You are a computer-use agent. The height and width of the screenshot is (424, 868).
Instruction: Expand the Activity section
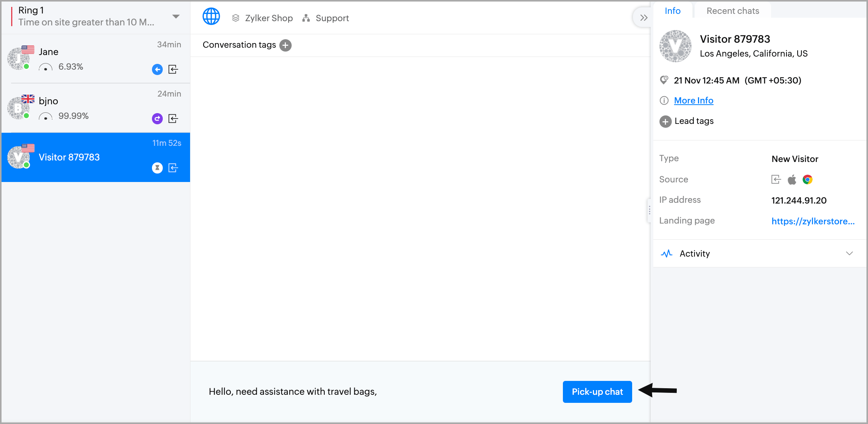849,254
